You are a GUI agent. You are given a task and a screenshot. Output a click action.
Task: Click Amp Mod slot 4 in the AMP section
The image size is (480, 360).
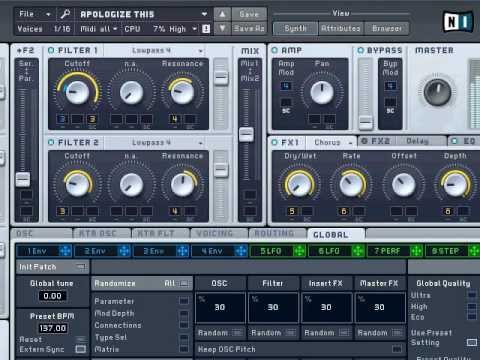point(286,86)
